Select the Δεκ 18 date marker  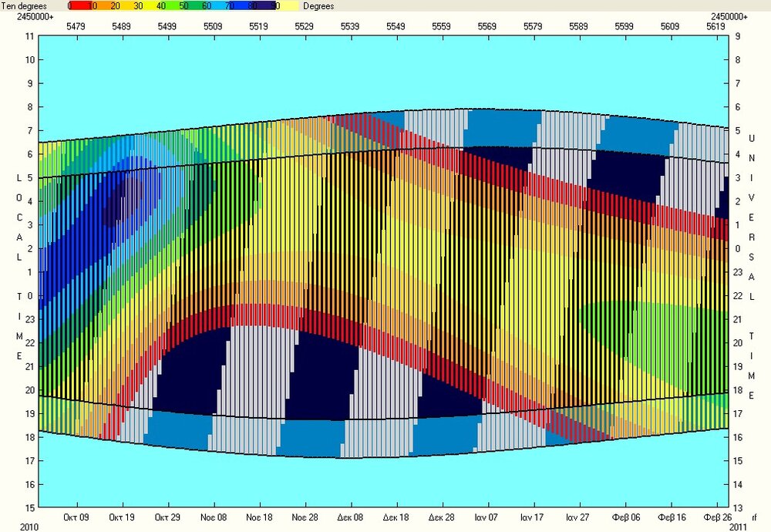click(396, 517)
